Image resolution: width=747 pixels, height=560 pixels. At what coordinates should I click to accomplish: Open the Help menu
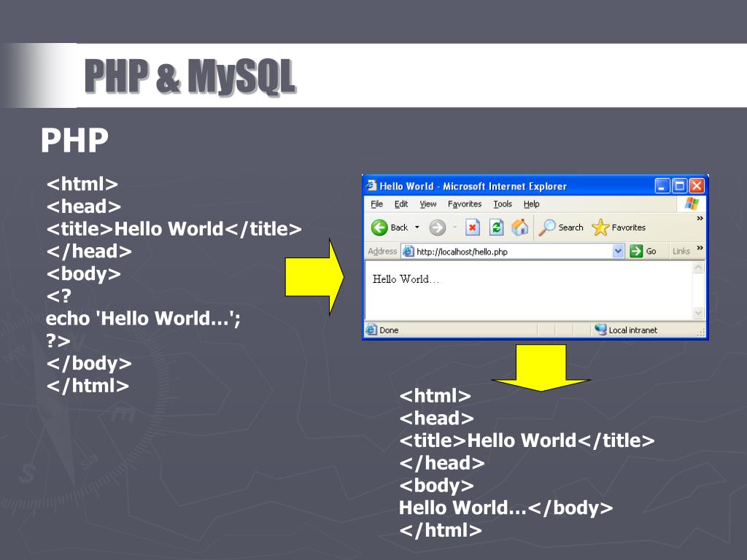pyautogui.click(x=531, y=204)
